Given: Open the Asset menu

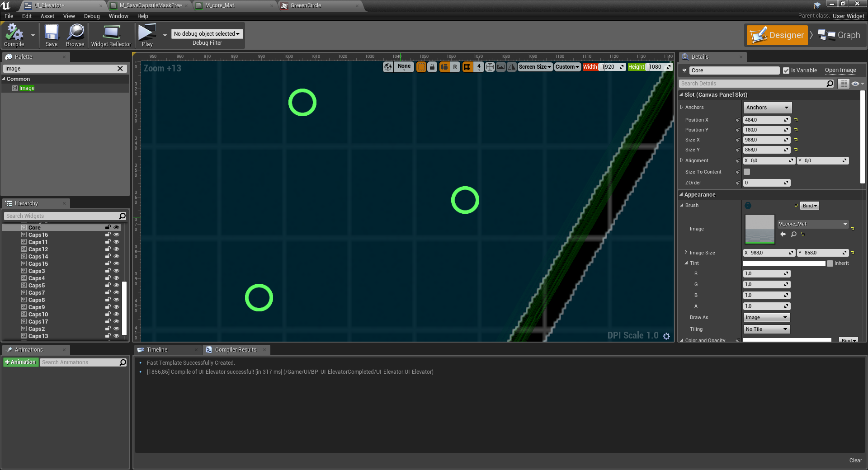Looking at the screenshot, I should pyautogui.click(x=47, y=16).
